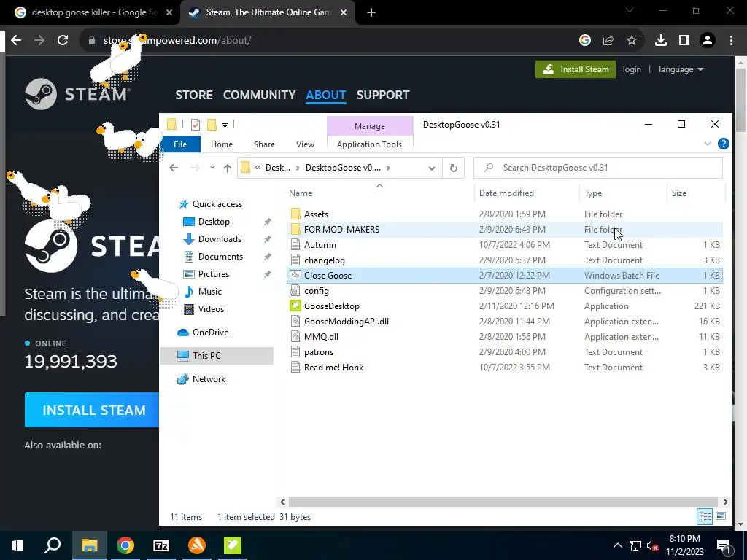Viewport: 747px width, 560px height.
Task: Open the Share ribbon tab
Action: click(264, 144)
